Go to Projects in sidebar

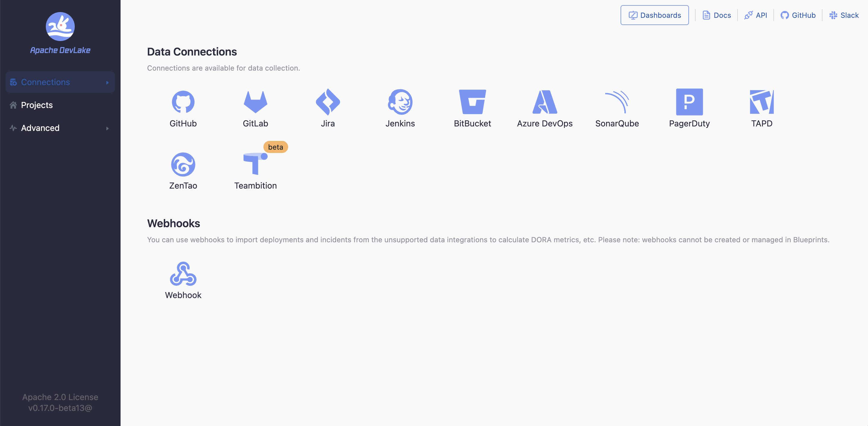tap(37, 105)
